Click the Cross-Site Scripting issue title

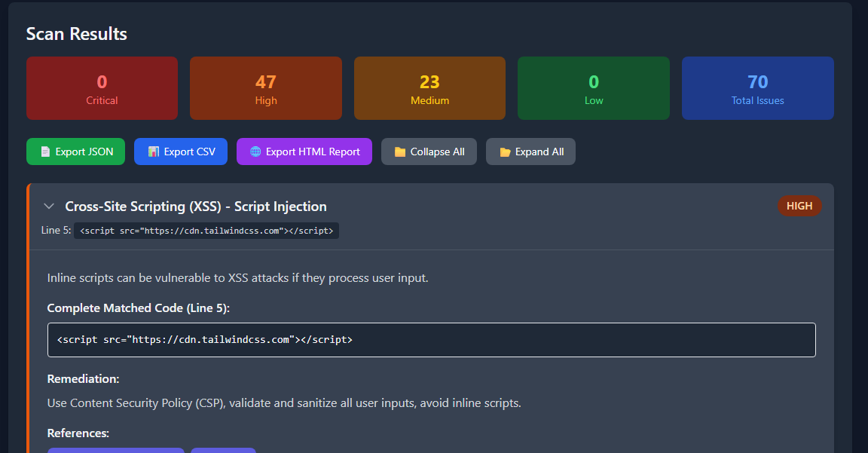point(196,207)
